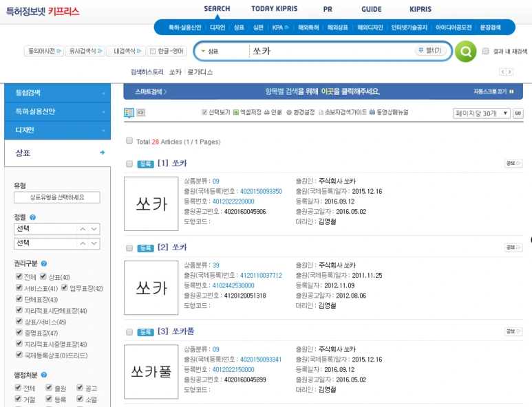532x407 pixels.
Task: Check result [2] 쏘카 checkbox
Action: point(129,248)
